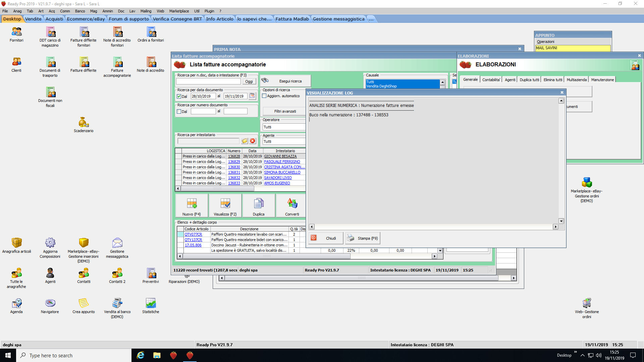This screenshot has height=362, width=644.
Task: Switch to the Vendite tab
Action: pyautogui.click(x=33, y=19)
